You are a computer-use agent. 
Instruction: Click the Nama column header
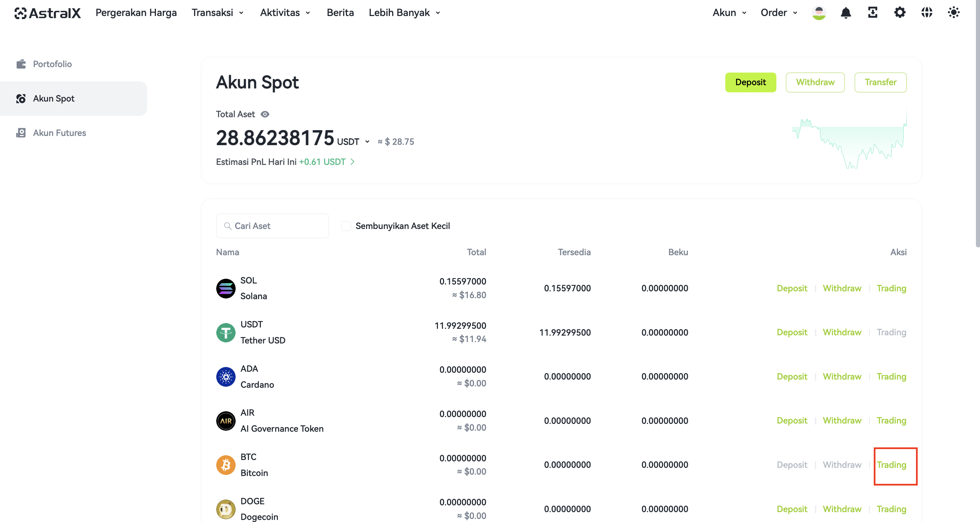227,252
